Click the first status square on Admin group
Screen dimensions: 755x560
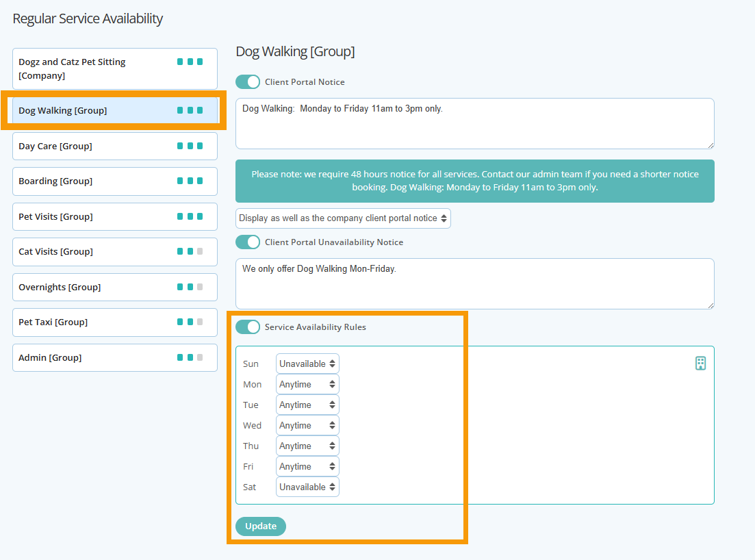pos(179,357)
